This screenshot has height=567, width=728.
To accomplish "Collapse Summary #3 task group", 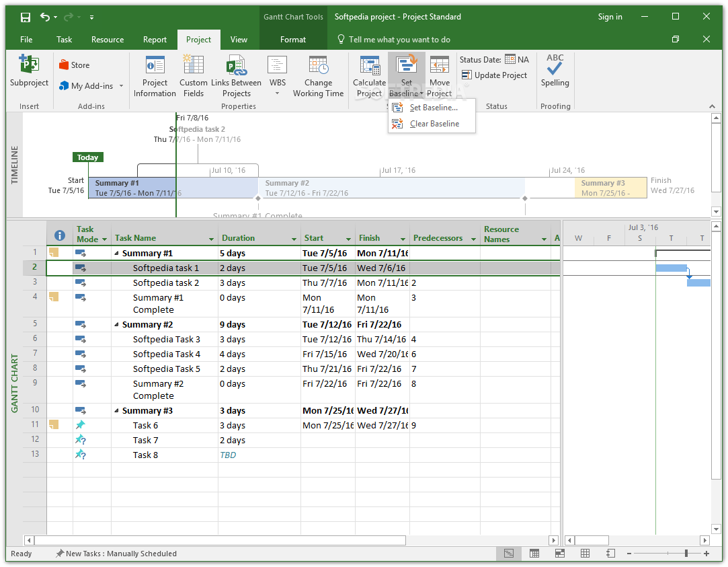I will [x=116, y=411].
